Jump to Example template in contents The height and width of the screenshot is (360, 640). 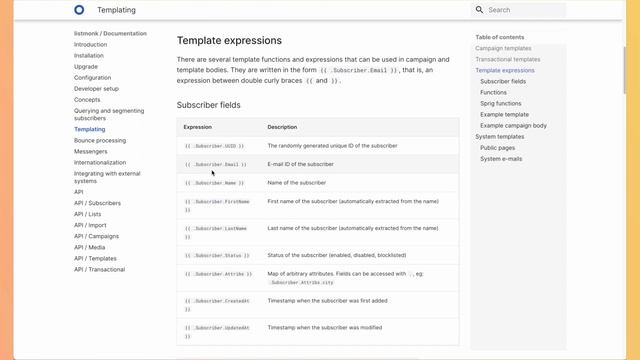504,115
